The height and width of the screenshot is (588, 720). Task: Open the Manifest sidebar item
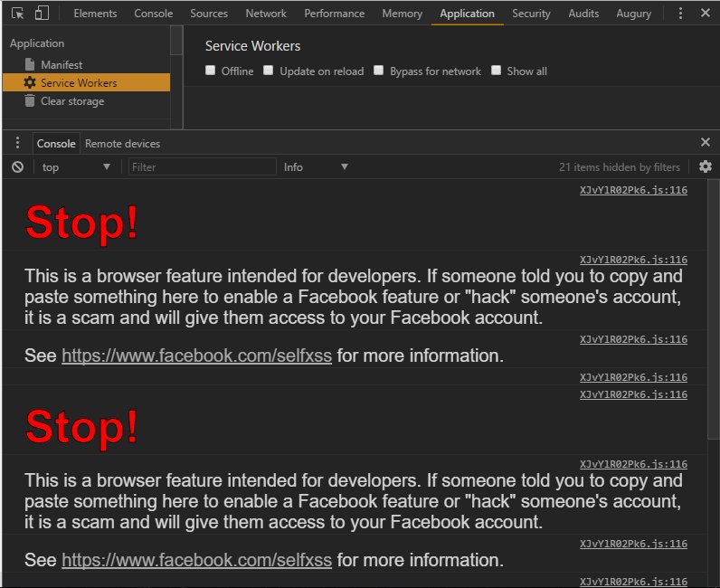click(62, 65)
